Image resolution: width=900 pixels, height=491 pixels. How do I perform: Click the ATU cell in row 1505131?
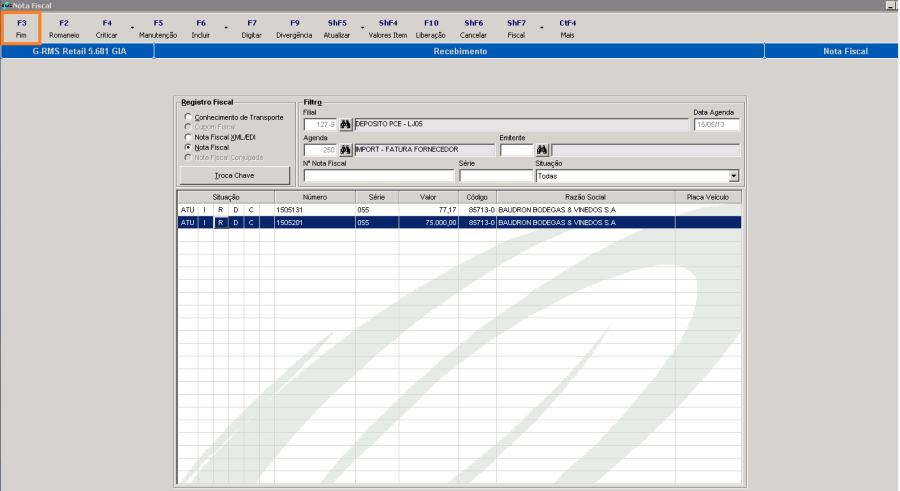188,210
